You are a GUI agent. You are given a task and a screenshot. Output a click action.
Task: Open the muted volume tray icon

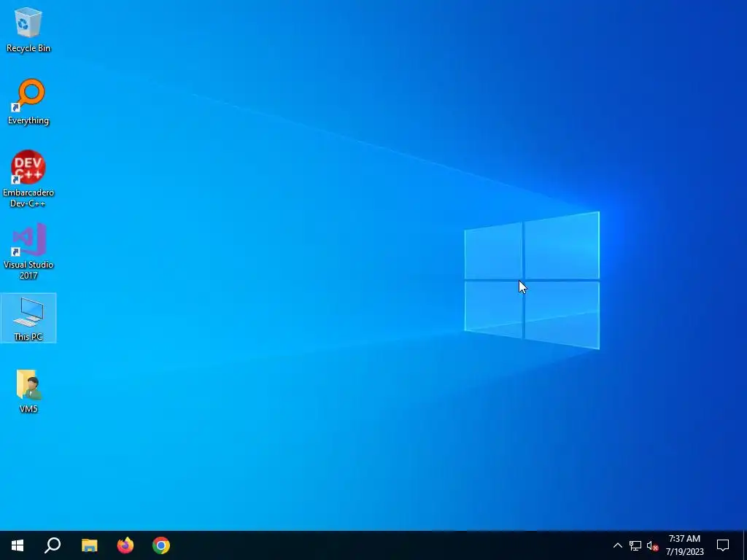coord(652,546)
